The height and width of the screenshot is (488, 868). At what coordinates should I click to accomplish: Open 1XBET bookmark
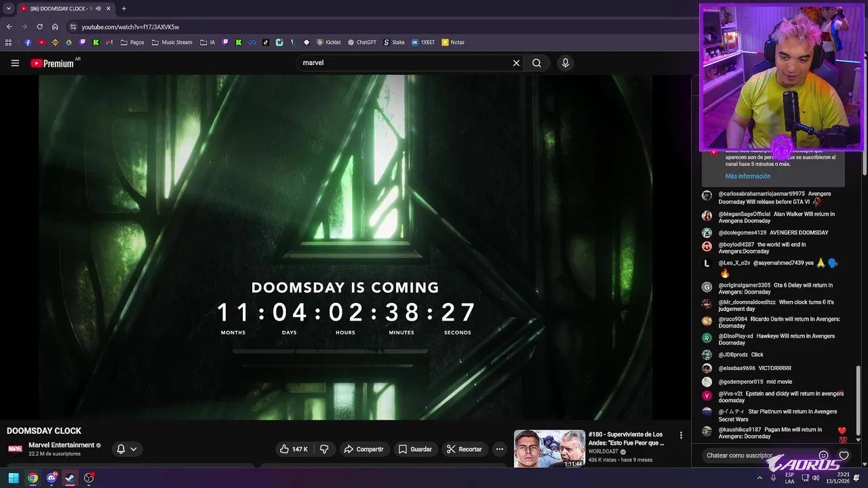tap(423, 42)
